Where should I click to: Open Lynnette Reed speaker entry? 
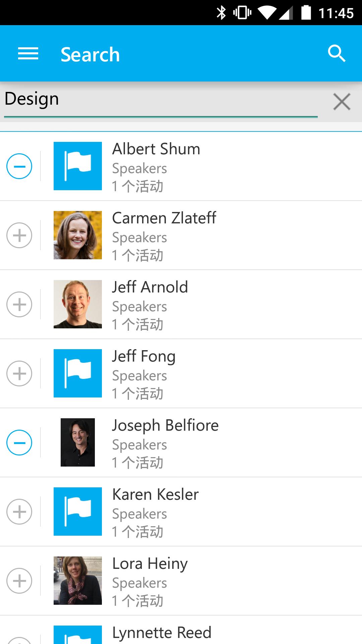point(201,633)
